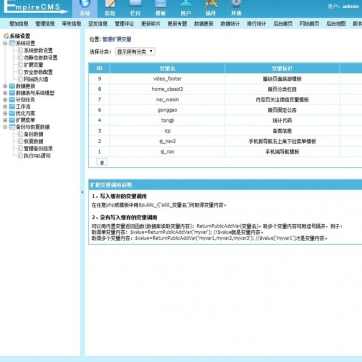Open 数据统计 in the secondary menu

230,24
